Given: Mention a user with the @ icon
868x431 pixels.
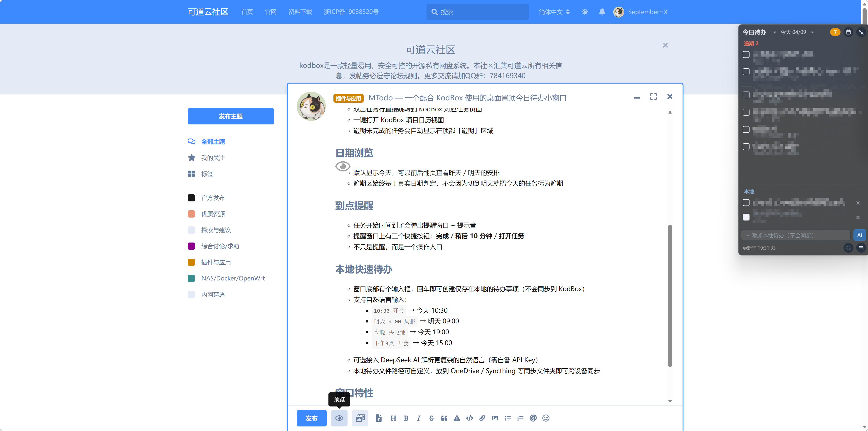Looking at the screenshot, I should [x=533, y=418].
